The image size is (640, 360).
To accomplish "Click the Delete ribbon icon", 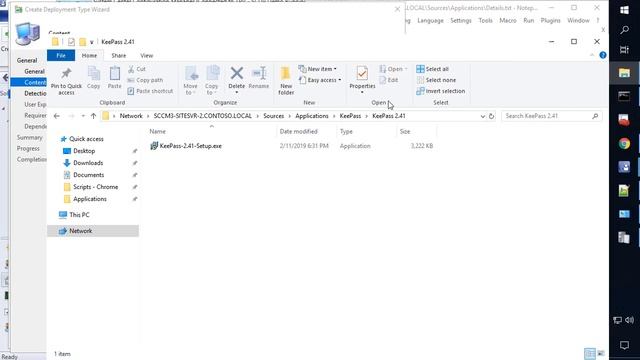I will 237,73.
